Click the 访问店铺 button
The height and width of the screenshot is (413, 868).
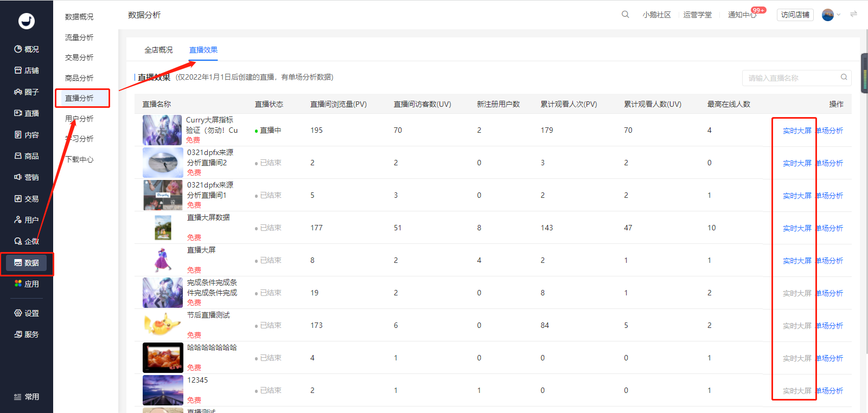[795, 15]
